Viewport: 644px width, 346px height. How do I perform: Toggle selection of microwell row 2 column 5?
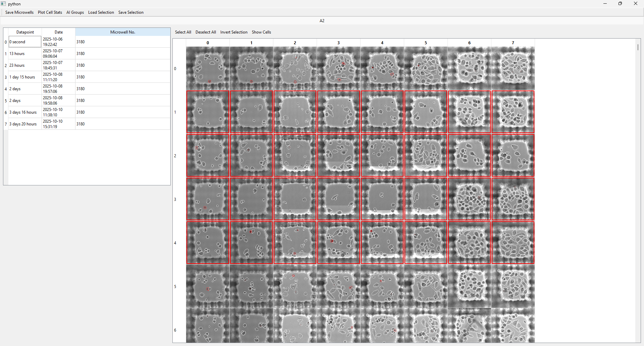pyautogui.click(x=426, y=156)
